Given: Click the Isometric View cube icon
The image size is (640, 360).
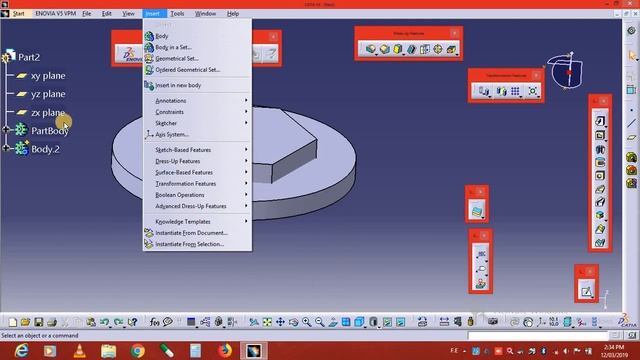Looking at the screenshot, I should coord(359,322).
